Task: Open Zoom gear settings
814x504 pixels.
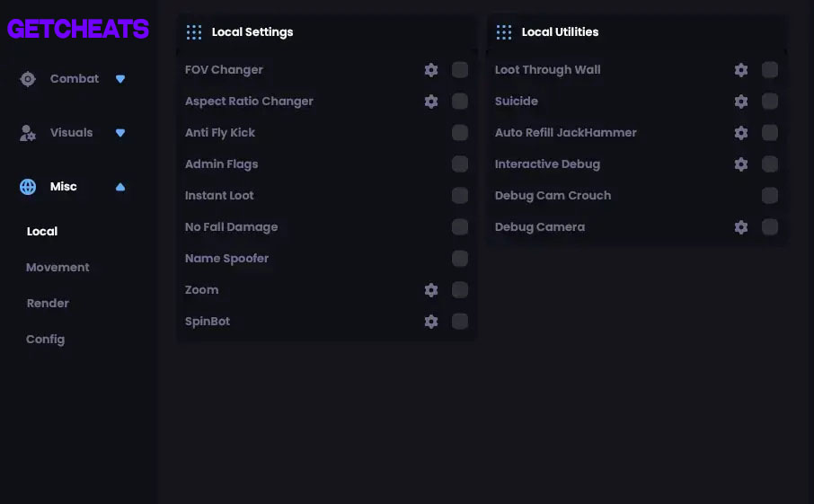Action: (x=431, y=290)
